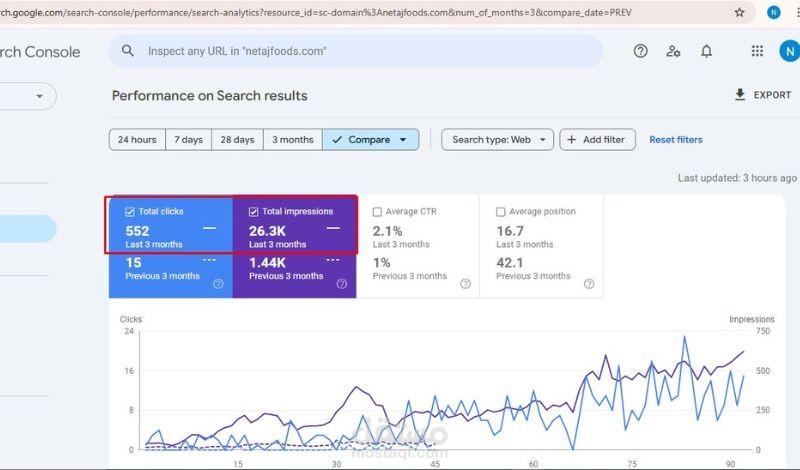Open the notifications bell

706,51
